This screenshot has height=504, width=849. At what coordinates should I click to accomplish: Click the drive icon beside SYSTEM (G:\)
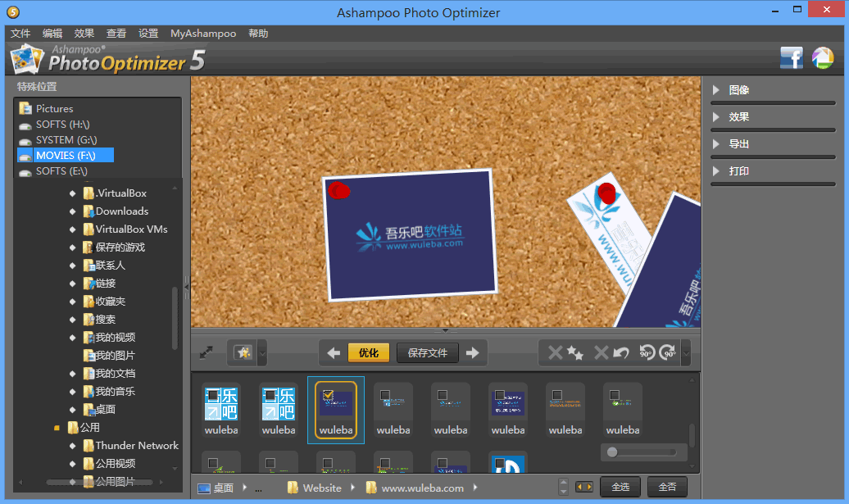coord(25,141)
